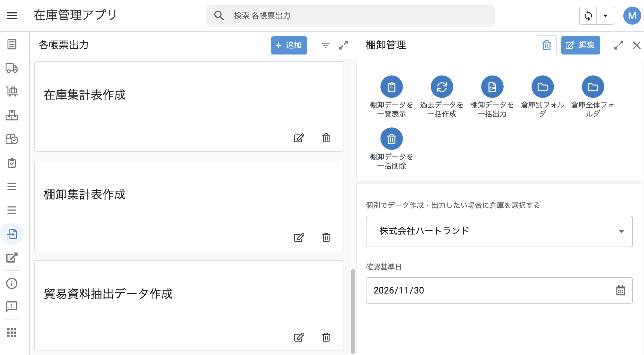Open the external edit sidebar icon
This screenshot has height=355, width=644.
tap(12, 258)
